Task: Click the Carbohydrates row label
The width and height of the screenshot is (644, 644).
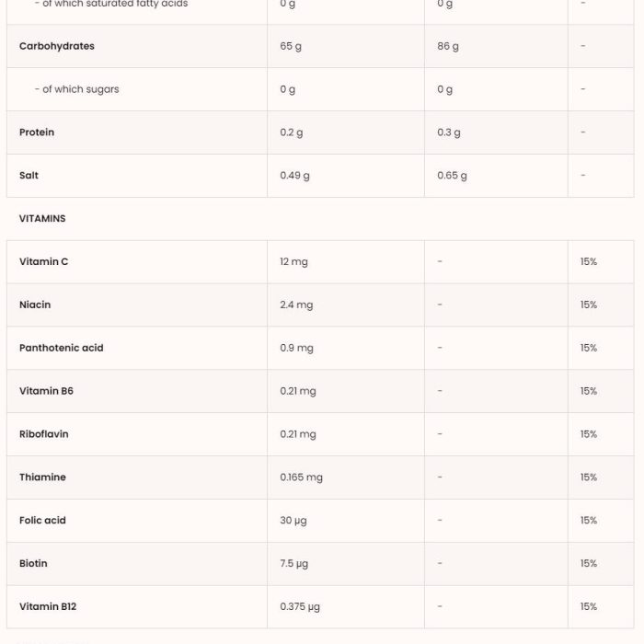Action: (57, 46)
